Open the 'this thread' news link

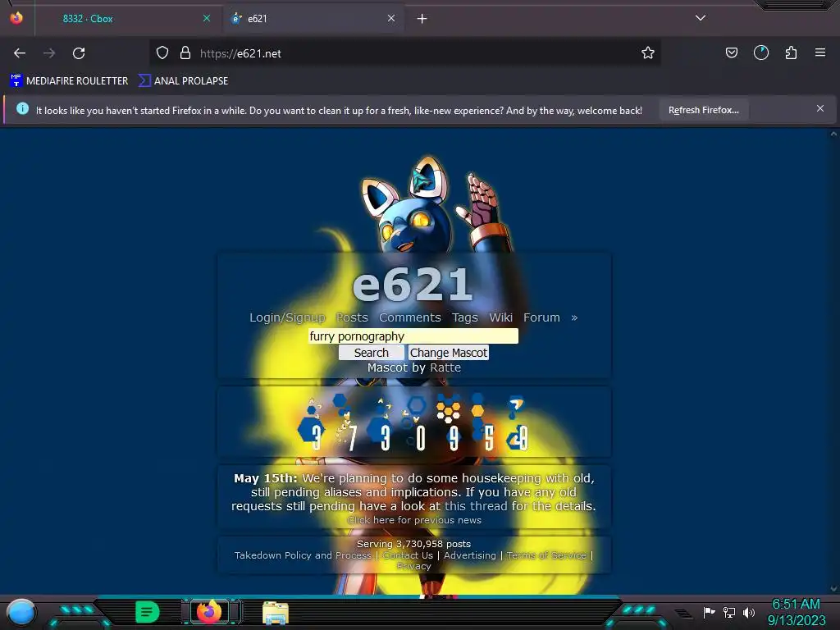pos(476,506)
